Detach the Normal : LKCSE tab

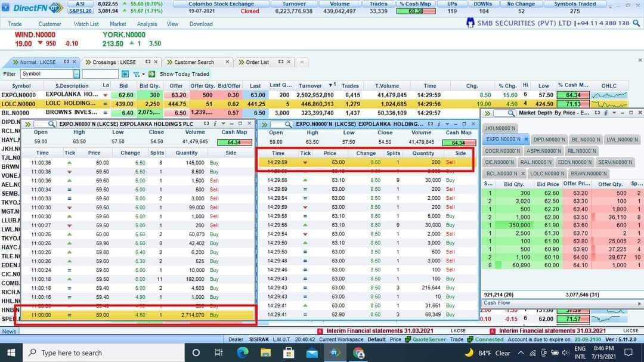pos(67,61)
